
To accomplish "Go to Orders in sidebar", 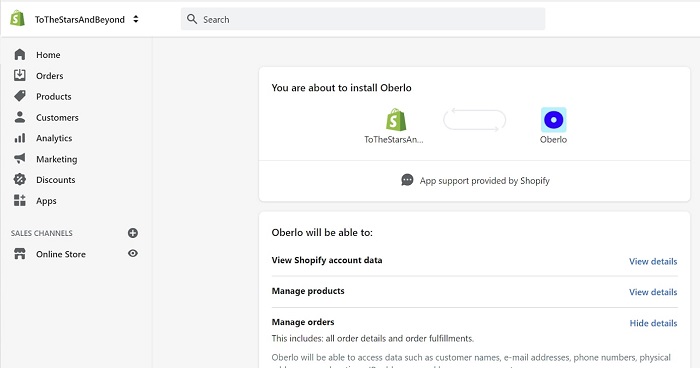I will [x=50, y=76].
